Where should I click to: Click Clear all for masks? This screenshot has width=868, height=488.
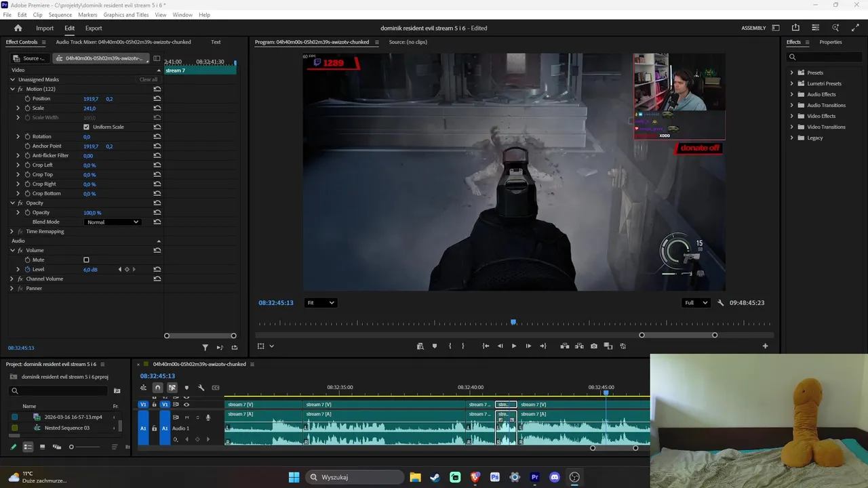(x=148, y=80)
